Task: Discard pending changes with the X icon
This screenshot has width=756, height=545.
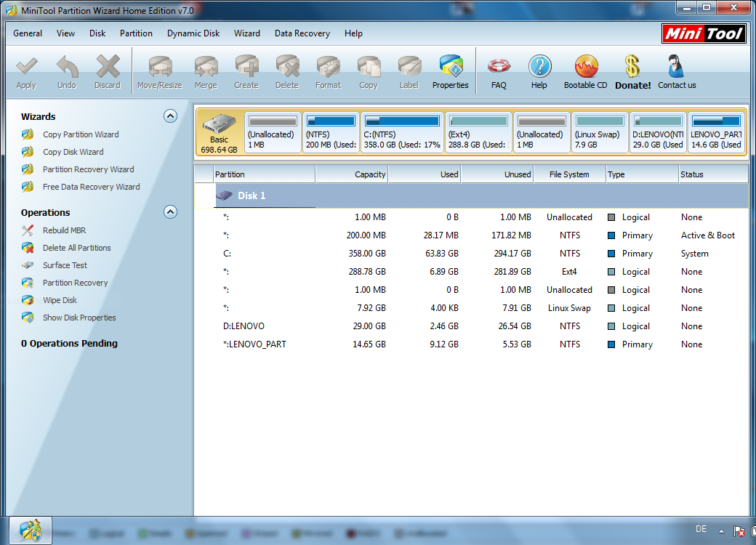Action: [x=108, y=67]
